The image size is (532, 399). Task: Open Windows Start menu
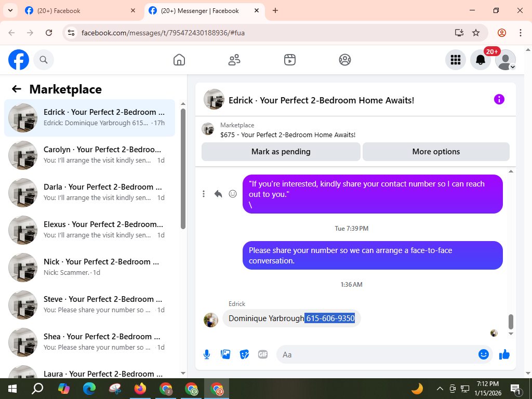[x=12, y=389]
